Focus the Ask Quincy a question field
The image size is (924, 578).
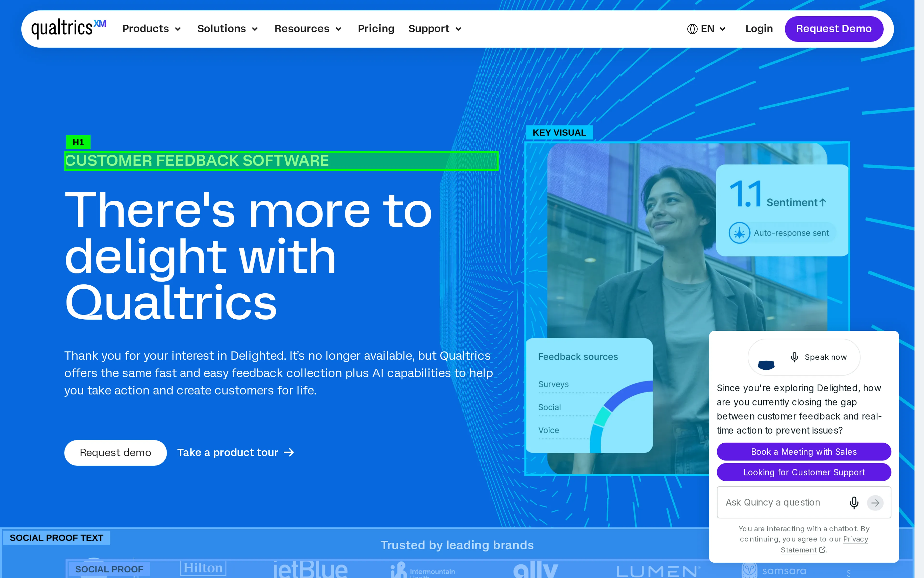(x=804, y=502)
